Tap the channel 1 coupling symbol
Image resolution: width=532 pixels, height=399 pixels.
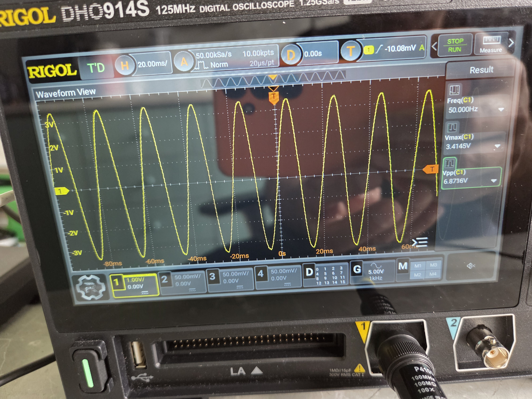(x=145, y=293)
